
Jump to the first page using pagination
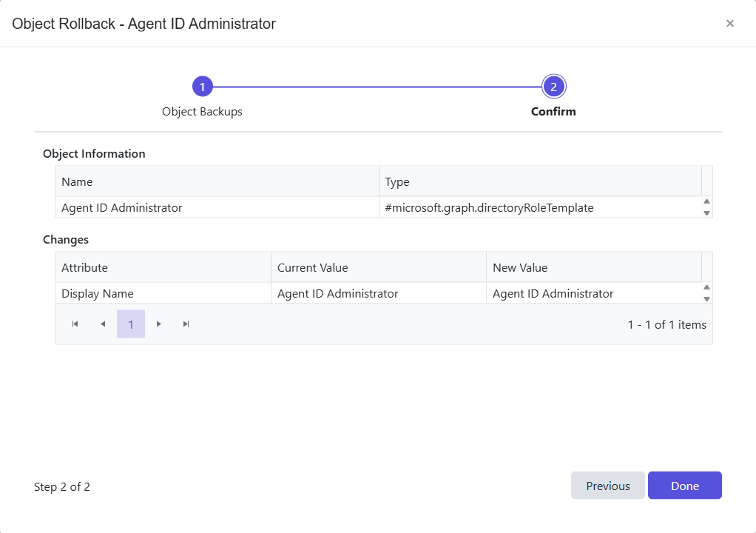pyautogui.click(x=74, y=324)
